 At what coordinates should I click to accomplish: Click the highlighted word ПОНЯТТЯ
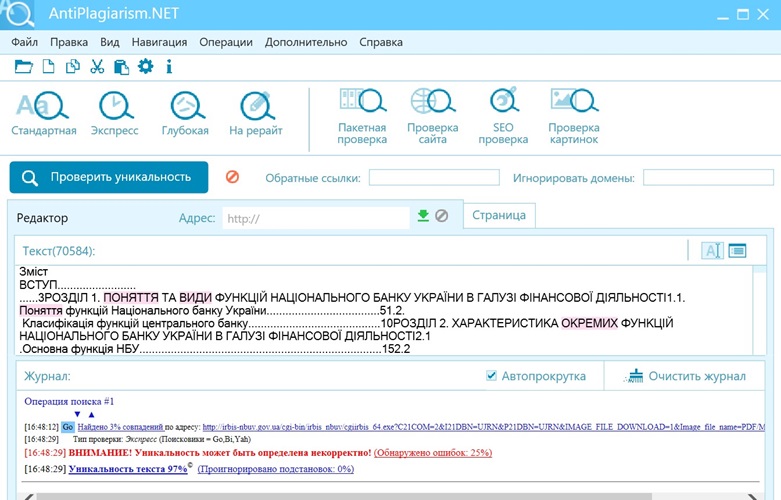click(x=131, y=297)
